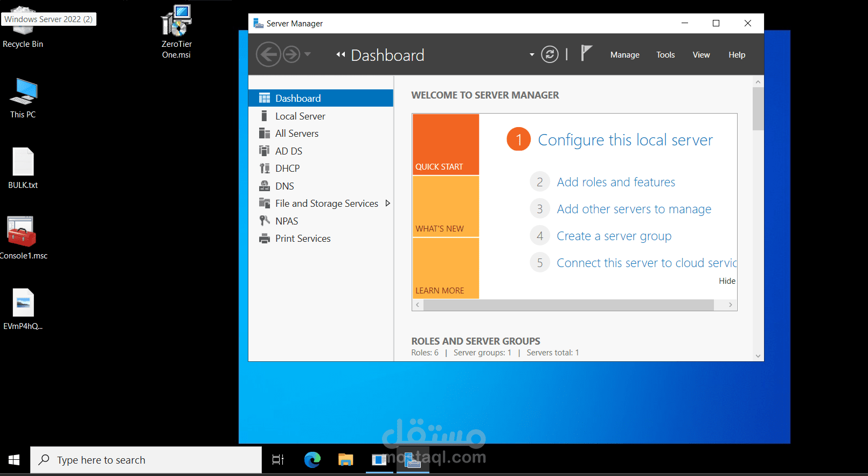868x476 pixels.
Task: Open the navigation history dropdown arrow
Action: point(308,54)
